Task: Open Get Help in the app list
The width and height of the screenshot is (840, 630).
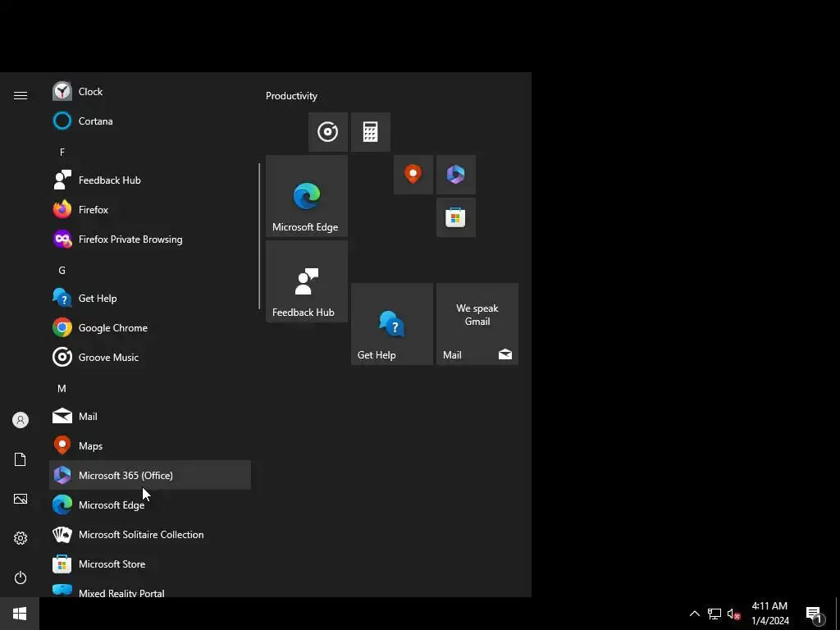Action: 150,298
